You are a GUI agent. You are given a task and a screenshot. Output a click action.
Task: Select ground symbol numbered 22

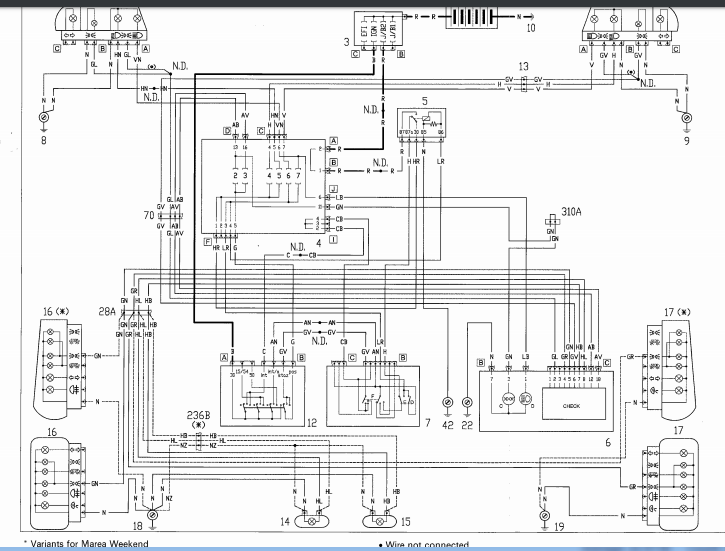pos(469,401)
